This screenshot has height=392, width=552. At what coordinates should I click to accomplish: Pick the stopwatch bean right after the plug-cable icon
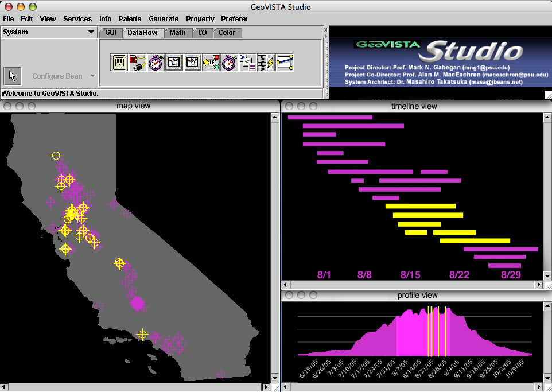pyautogui.click(x=156, y=63)
